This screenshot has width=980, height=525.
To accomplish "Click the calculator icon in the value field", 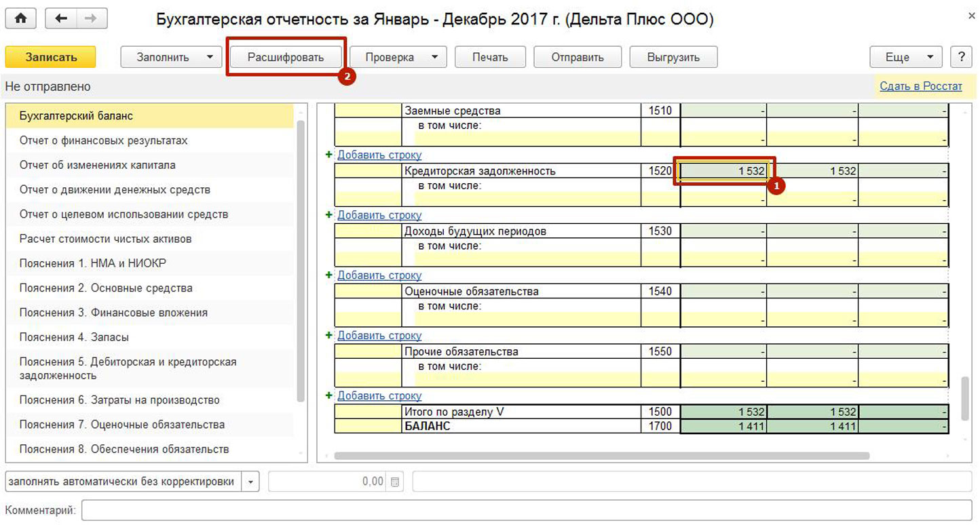I will click(x=395, y=482).
